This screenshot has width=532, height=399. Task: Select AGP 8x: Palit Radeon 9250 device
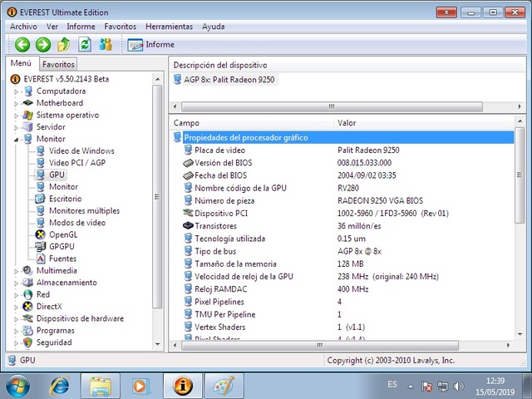point(229,80)
